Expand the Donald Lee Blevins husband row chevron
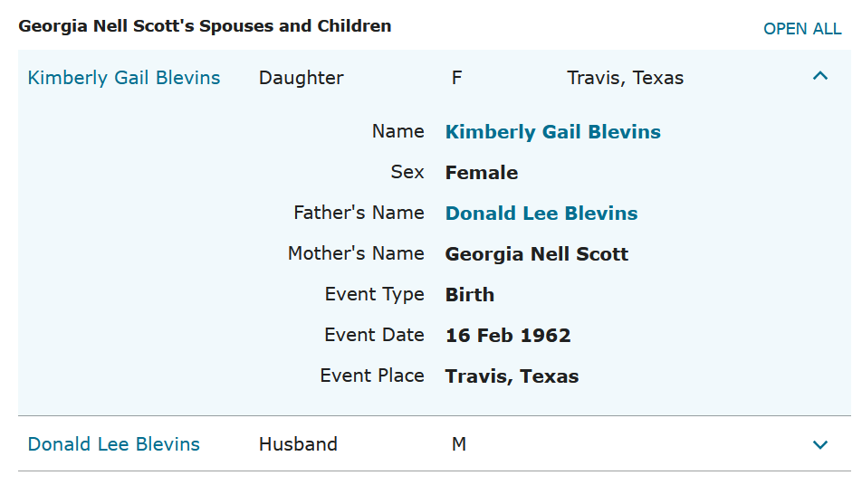Screen dimensions: 862x504 [820, 444]
